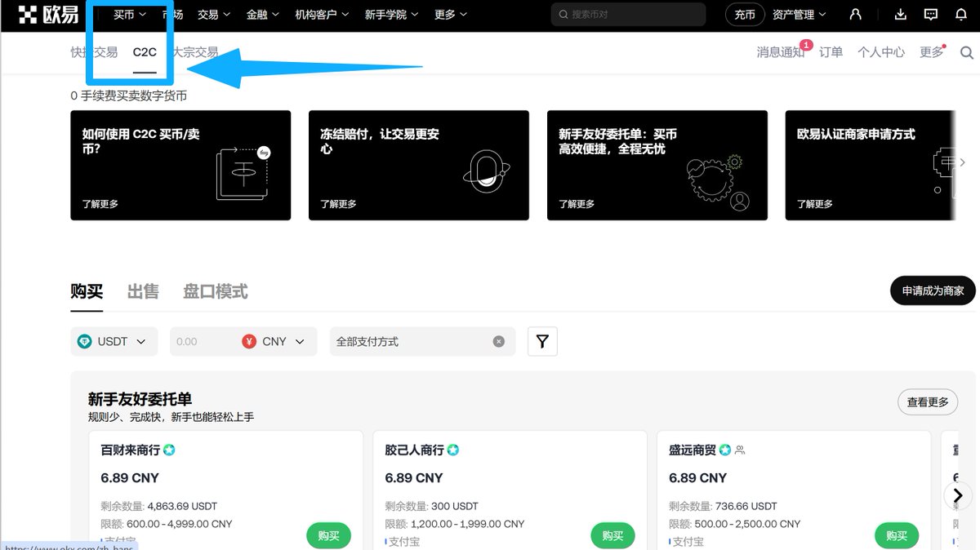Screen dimensions: 980x550
Task: Expand the top 更多 dropdown menu
Action: (451, 15)
